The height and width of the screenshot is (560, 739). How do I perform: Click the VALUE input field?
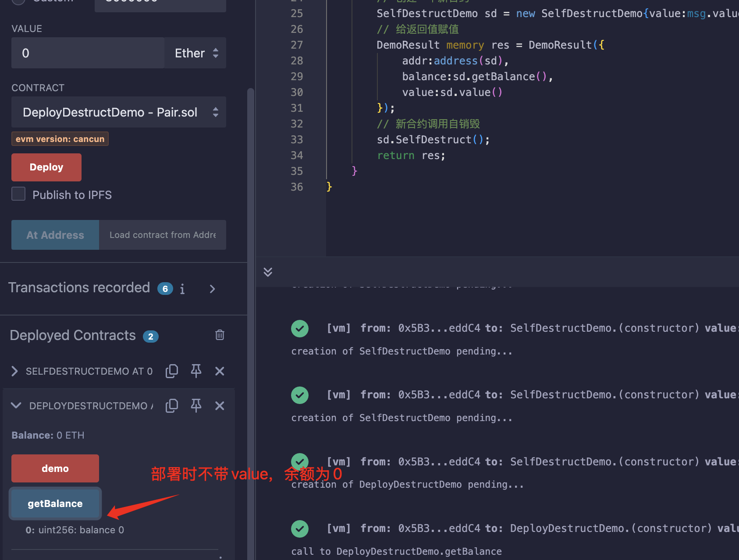[x=88, y=53]
